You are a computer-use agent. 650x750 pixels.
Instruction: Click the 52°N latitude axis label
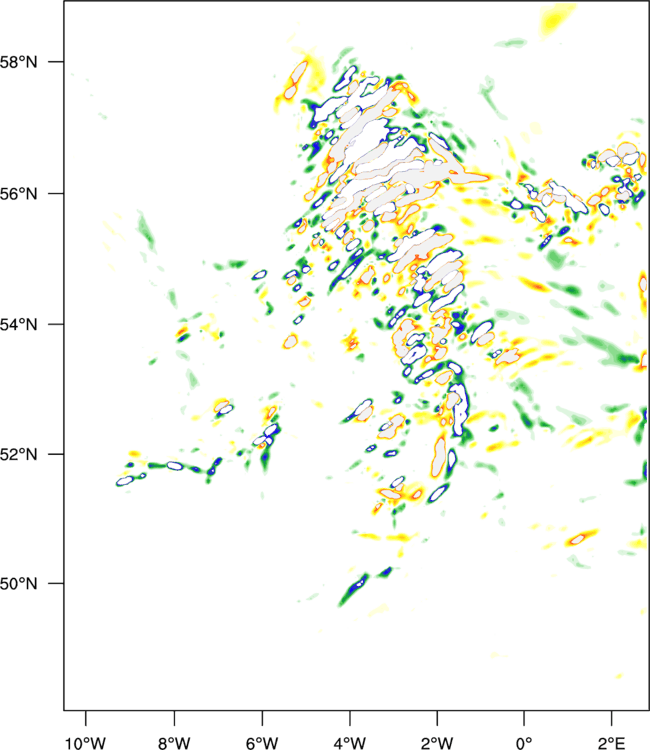(x=18, y=454)
